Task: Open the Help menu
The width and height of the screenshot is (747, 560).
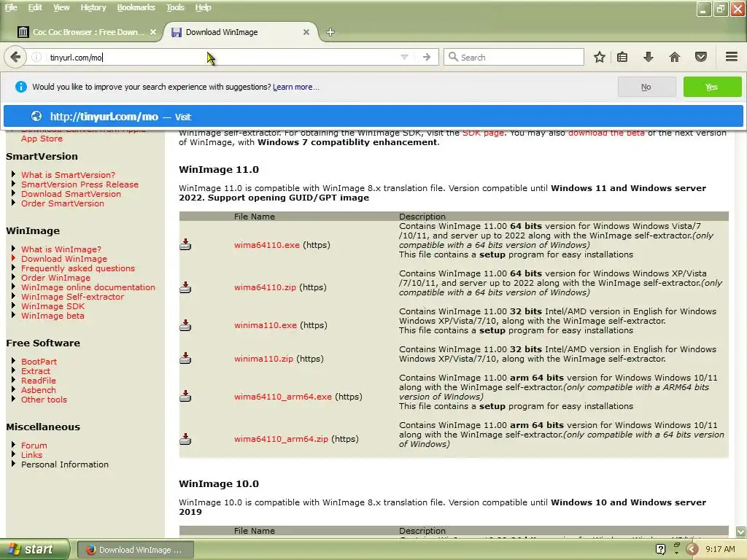Action: [x=203, y=7]
